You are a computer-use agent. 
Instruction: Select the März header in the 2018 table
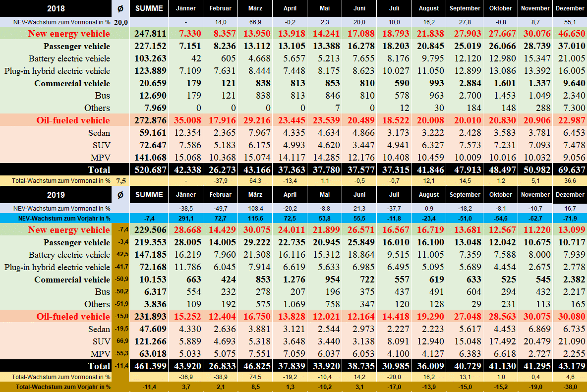pyautogui.click(x=255, y=8)
